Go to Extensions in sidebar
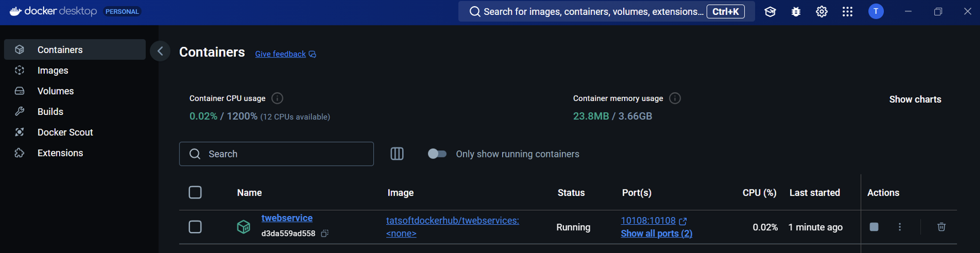Viewport: 980px width, 253px height. point(75,153)
